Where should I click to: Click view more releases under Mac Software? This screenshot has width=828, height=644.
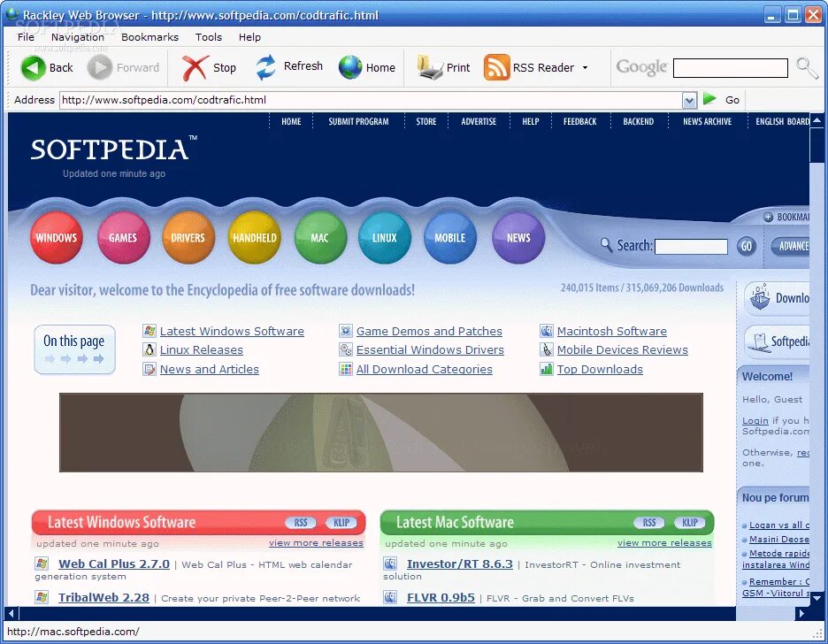(x=665, y=542)
